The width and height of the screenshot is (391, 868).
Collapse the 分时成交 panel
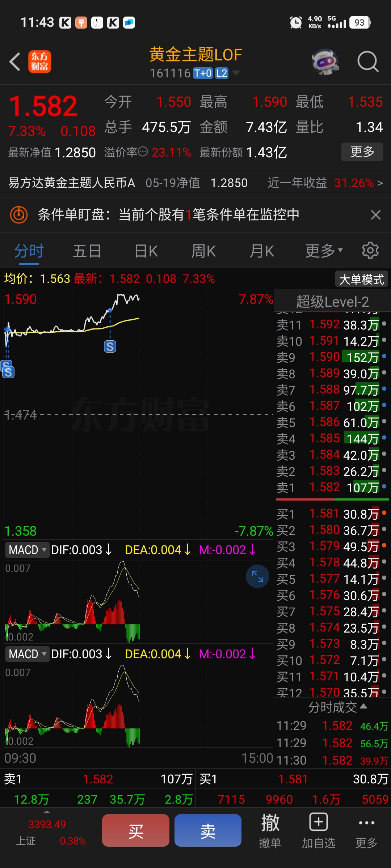[x=337, y=707]
